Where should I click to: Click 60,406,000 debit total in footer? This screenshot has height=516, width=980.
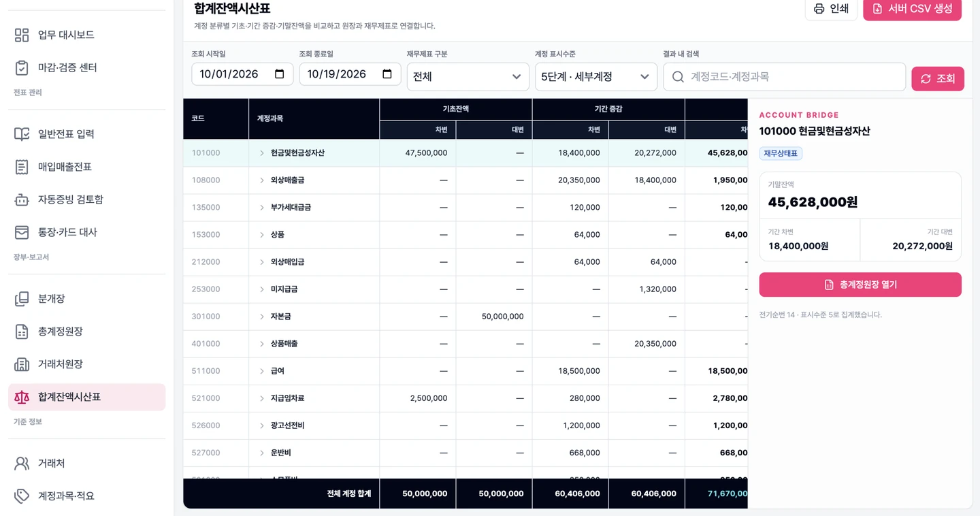click(x=570, y=494)
